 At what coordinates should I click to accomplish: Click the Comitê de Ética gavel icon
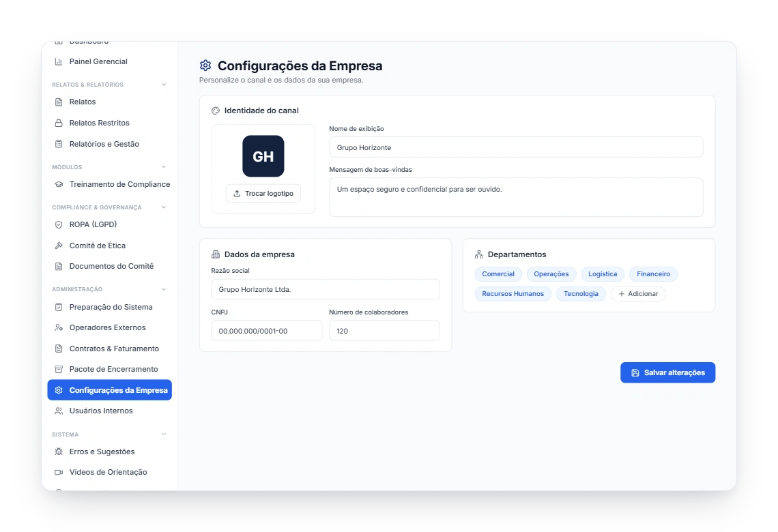pyautogui.click(x=59, y=246)
